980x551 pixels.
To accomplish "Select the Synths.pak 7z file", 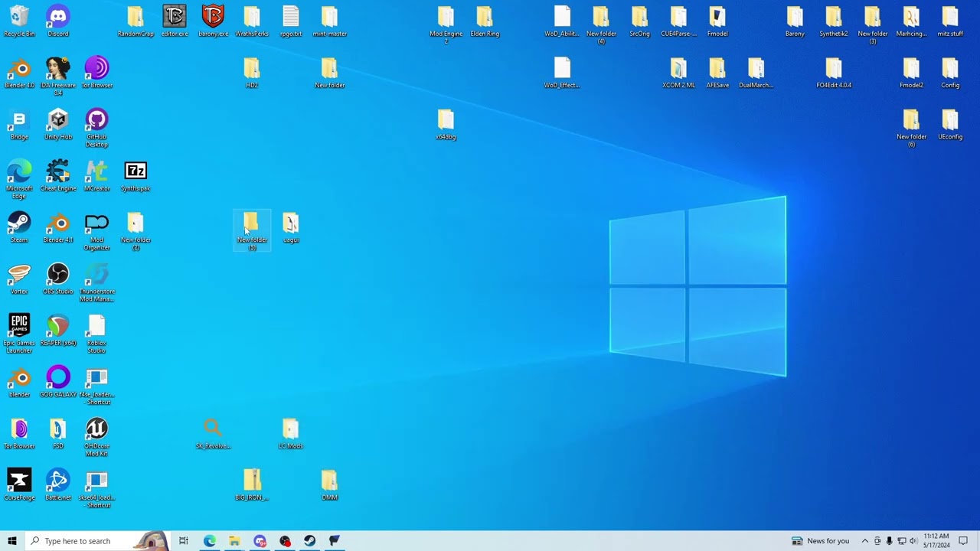I will [136, 177].
